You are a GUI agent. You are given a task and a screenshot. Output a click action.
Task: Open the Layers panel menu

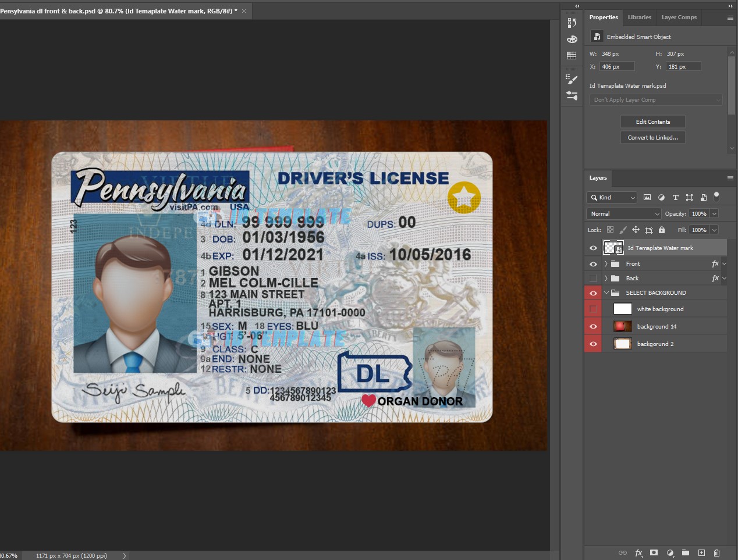(730, 178)
